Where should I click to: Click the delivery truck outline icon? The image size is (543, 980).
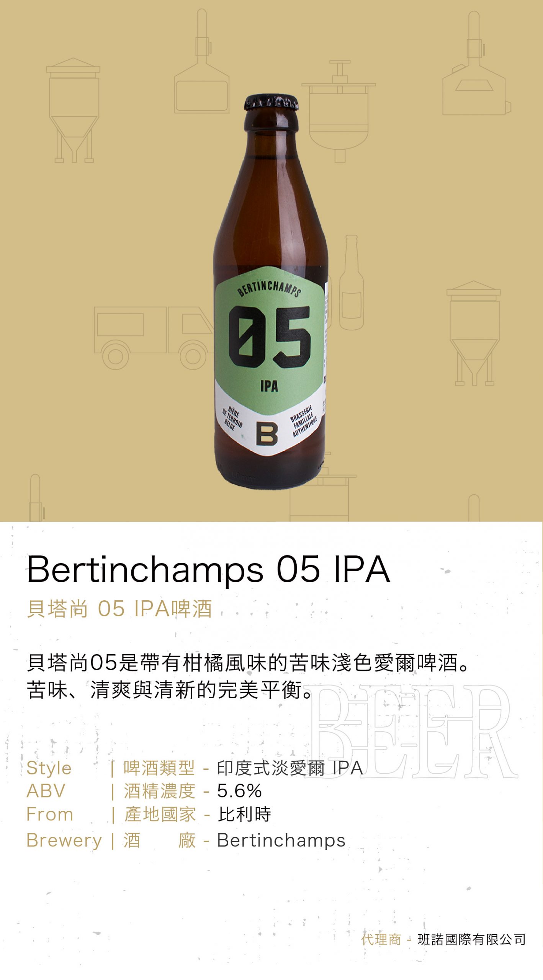[154, 338]
